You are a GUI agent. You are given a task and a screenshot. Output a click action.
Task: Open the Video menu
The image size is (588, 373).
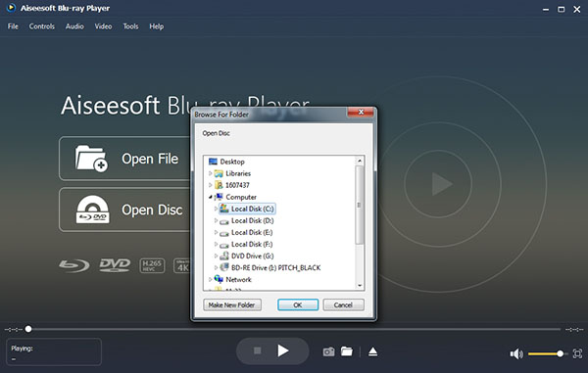103,26
